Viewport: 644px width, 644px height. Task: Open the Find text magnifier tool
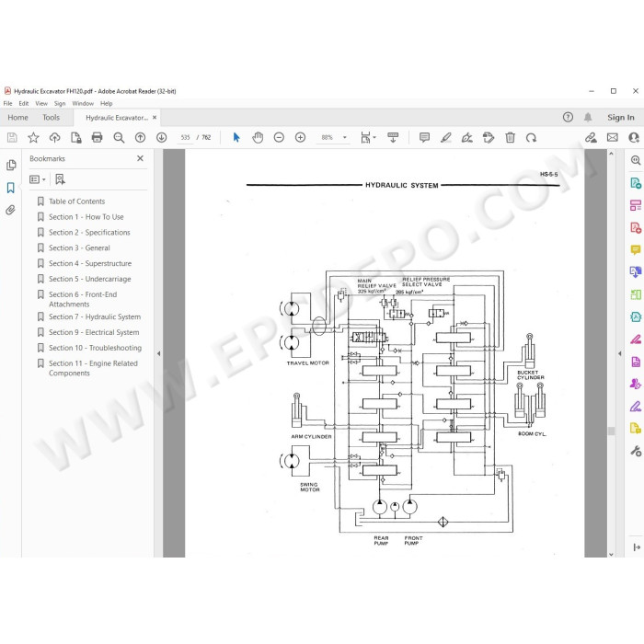119,138
